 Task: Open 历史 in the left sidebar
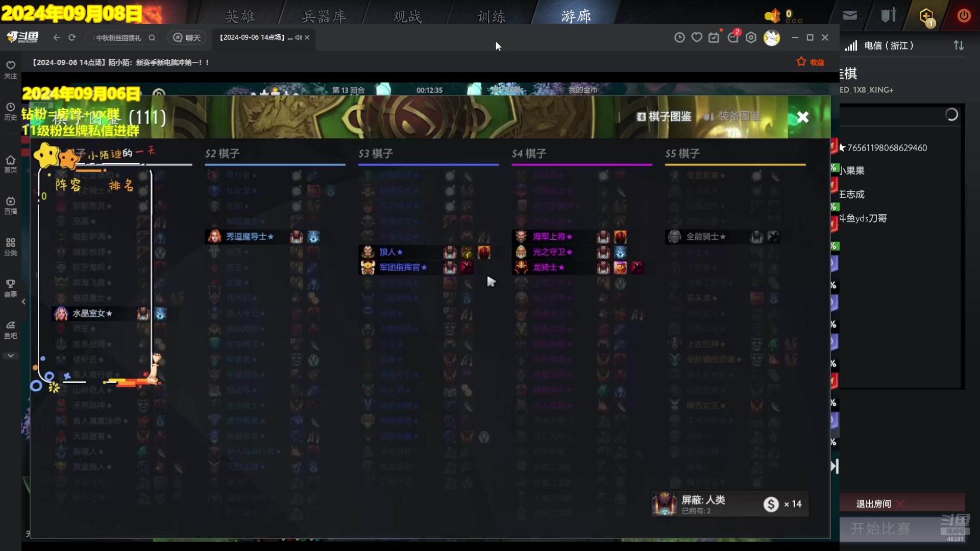11,111
